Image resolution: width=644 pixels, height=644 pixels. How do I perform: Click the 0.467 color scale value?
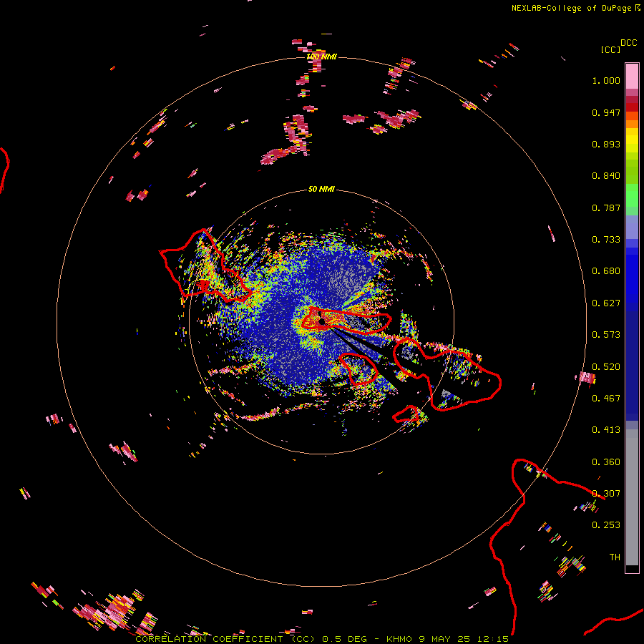606,399
